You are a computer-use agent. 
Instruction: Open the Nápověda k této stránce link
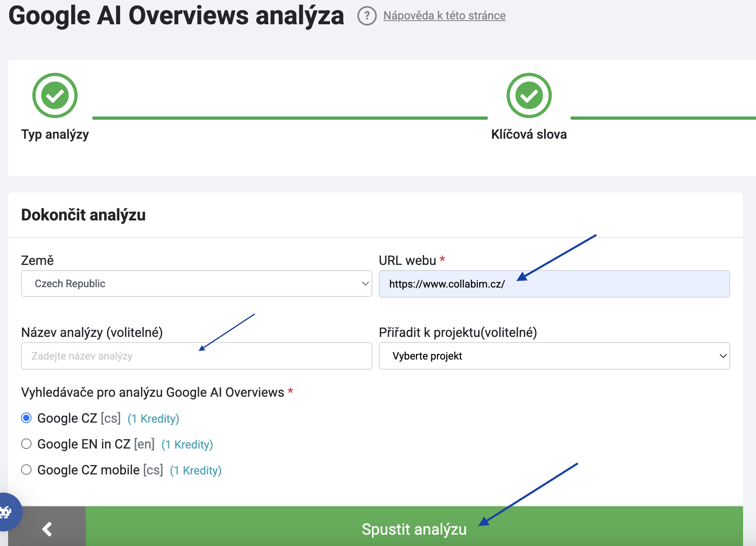[444, 16]
